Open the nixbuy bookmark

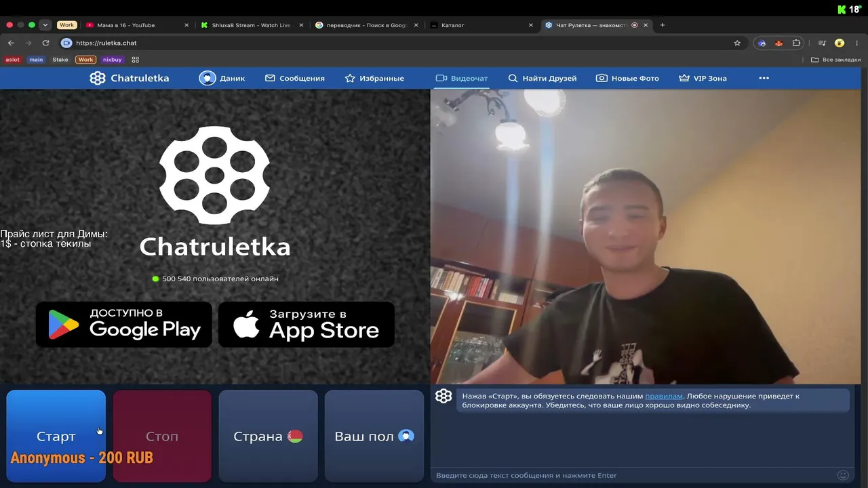click(x=113, y=60)
